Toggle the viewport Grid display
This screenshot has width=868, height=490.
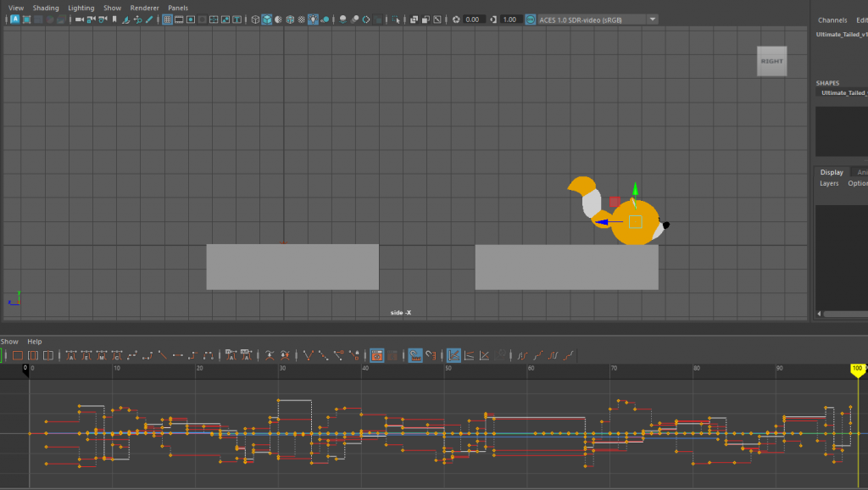point(167,19)
